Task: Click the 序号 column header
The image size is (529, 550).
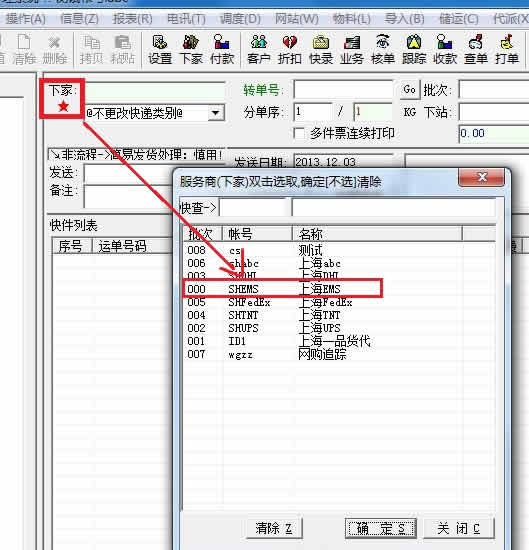Action: click(72, 246)
